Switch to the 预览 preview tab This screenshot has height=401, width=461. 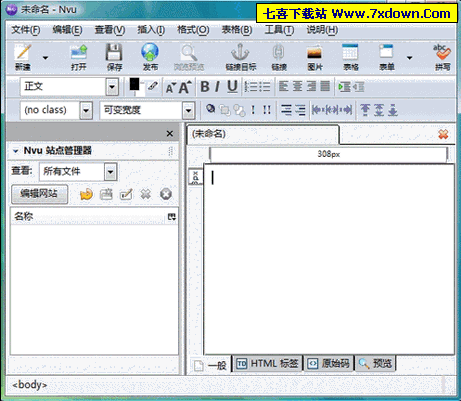(x=375, y=363)
